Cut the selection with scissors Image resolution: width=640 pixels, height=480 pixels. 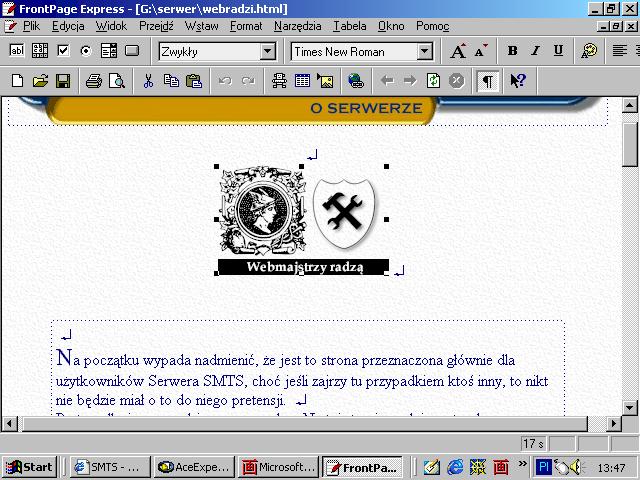click(148, 81)
